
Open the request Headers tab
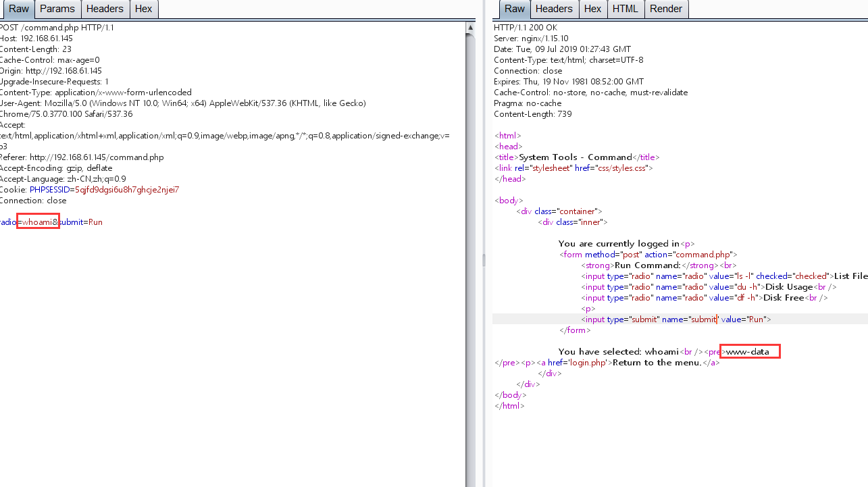point(105,9)
